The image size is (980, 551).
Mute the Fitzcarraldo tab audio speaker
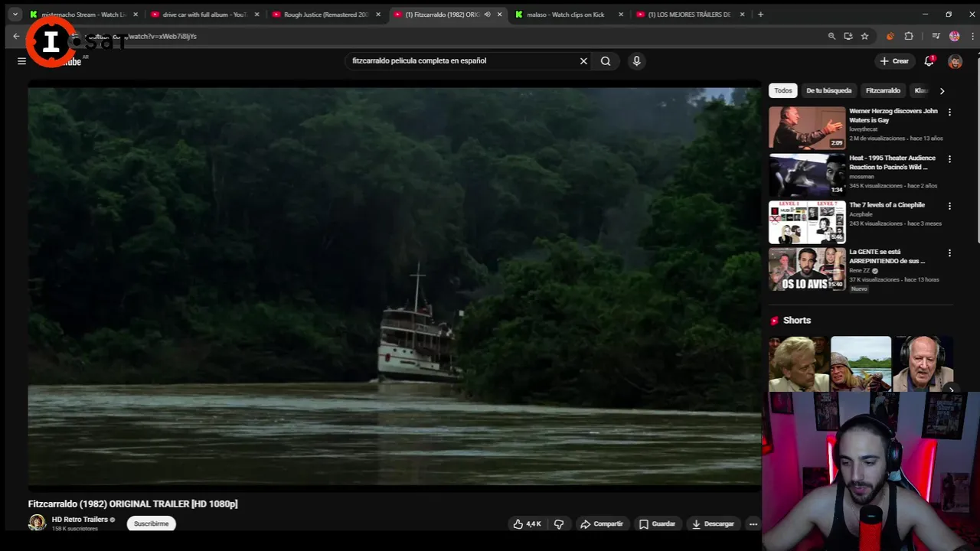(x=487, y=15)
